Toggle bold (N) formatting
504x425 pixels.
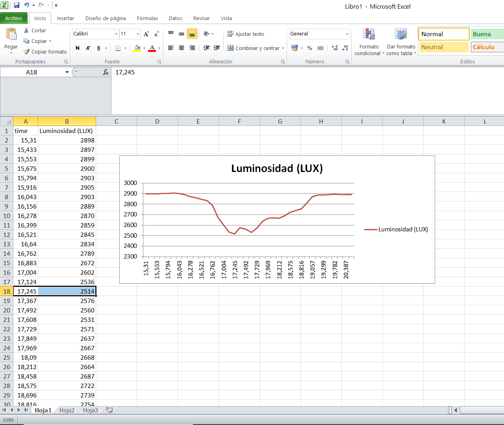click(78, 48)
